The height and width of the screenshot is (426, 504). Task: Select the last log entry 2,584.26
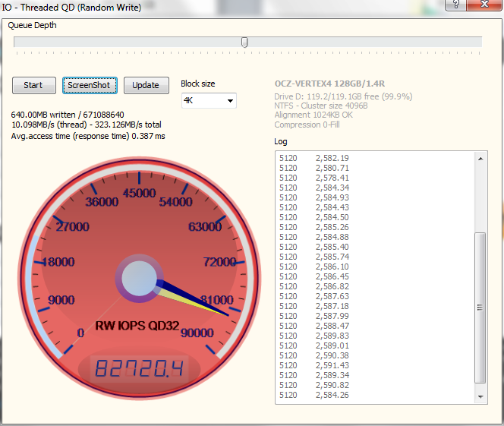click(333, 395)
